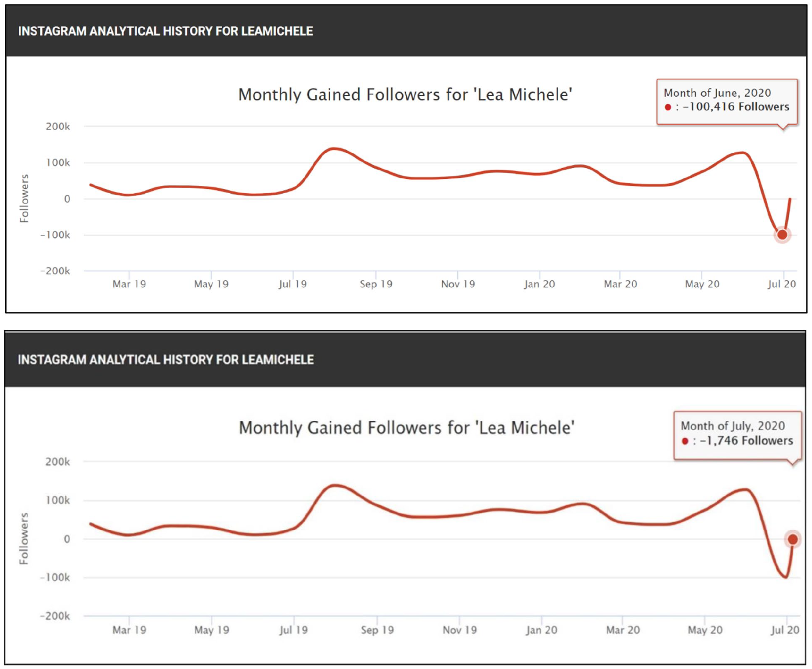The height and width of the screenshot is (669, 812).
Task: Click the 'May 20' x-axis label in the bottom chart
Action: click(x=704, y=630)
